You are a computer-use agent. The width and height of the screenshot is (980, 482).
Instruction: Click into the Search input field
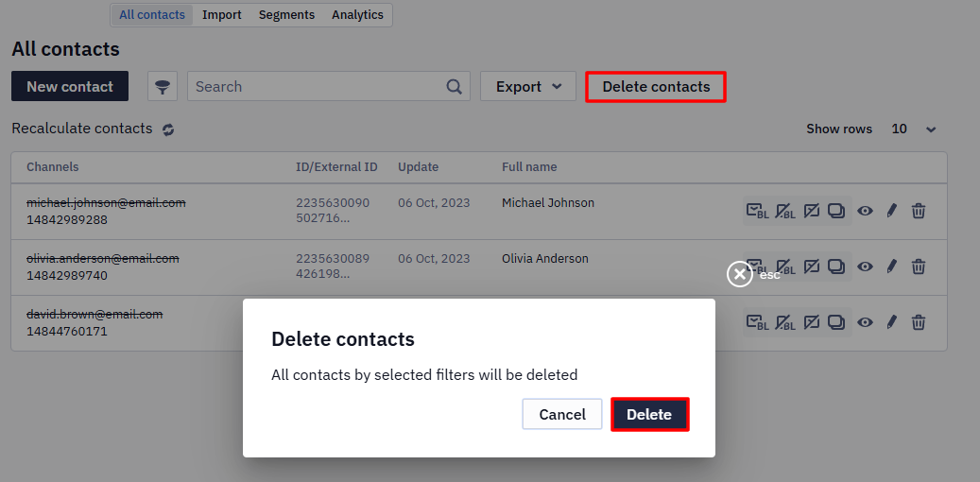pos(318,86)
